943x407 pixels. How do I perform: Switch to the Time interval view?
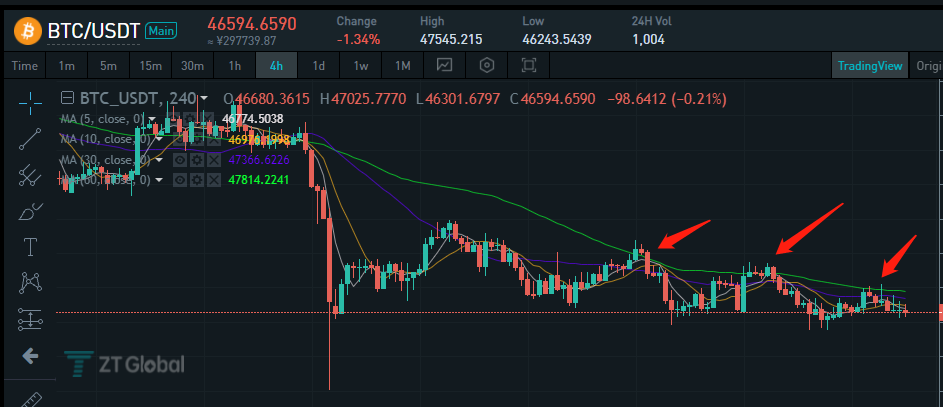(x=25, y=66)
